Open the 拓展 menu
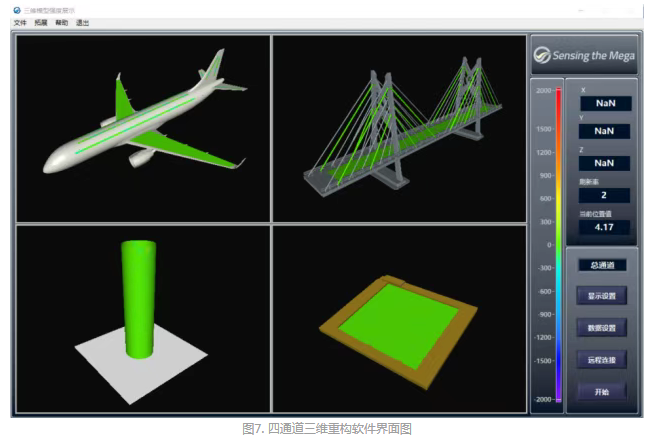 click(41, 22)
